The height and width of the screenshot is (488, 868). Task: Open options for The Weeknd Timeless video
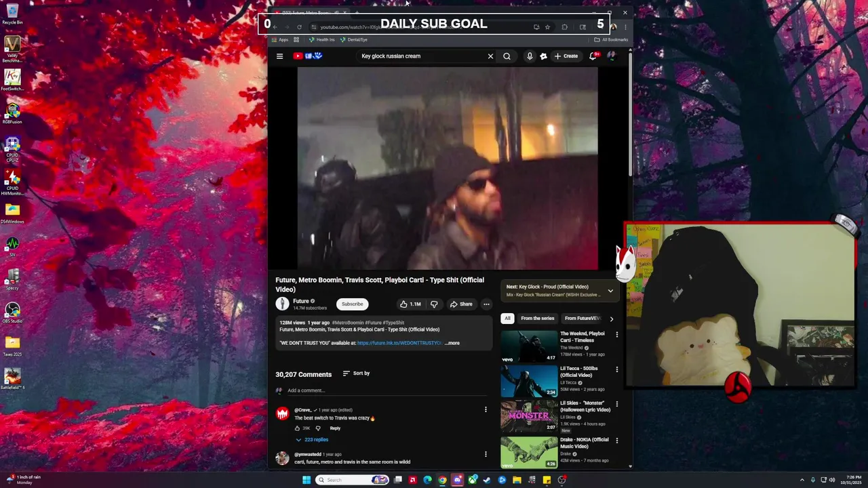coord(616,335)
